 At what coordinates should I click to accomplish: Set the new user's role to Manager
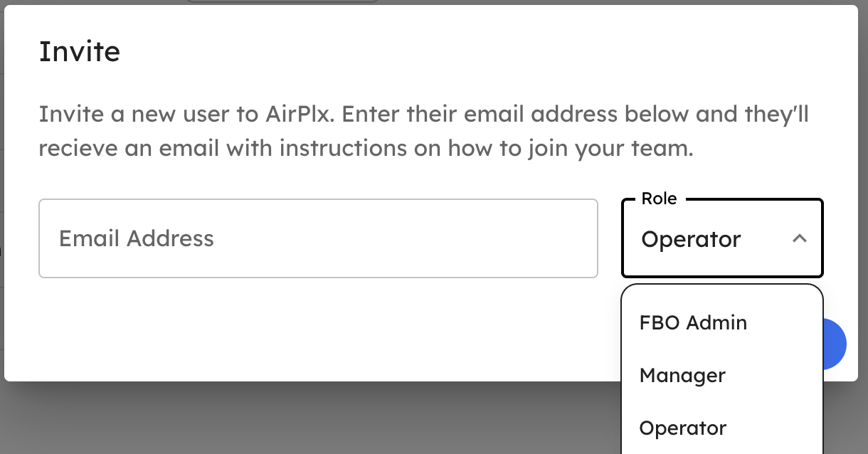tap(682, 376)
